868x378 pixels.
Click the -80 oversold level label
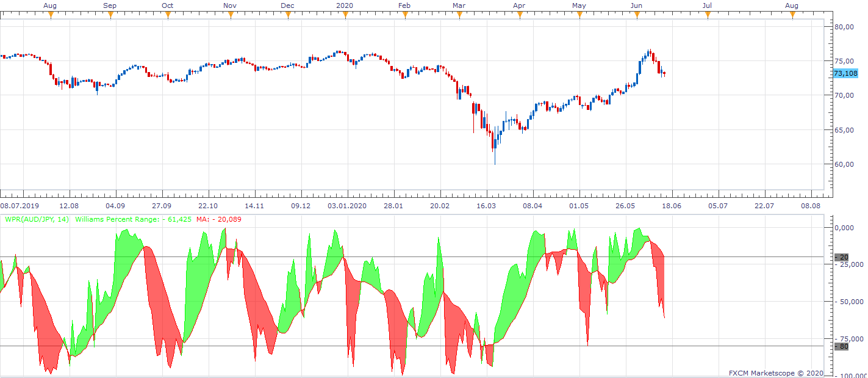[841, 346]
